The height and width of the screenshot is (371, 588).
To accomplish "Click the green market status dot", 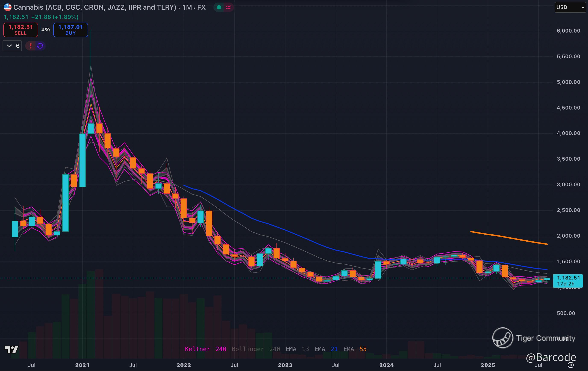I will tap(219, 7).
